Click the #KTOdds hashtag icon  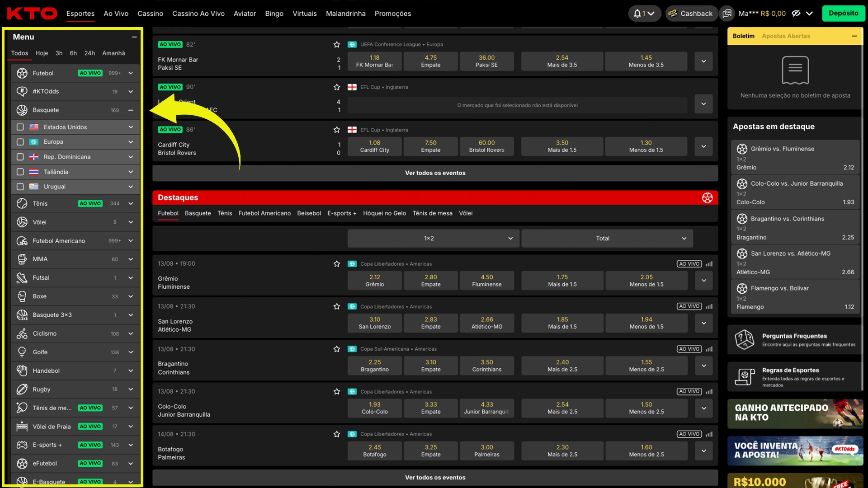point(22,91)
